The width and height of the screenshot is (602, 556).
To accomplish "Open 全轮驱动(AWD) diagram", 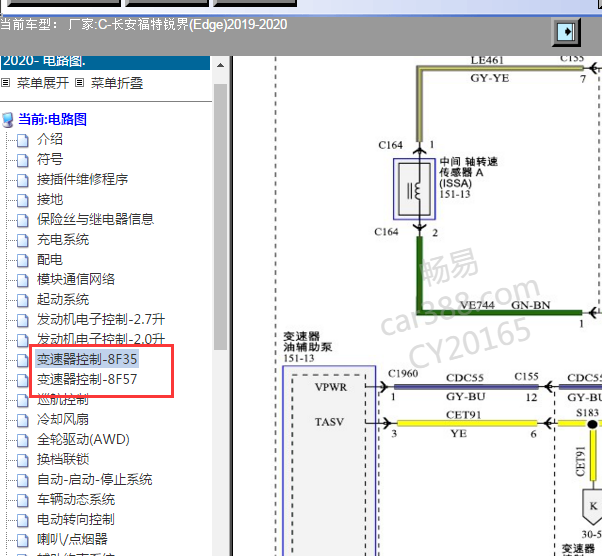I will (83, 439).
